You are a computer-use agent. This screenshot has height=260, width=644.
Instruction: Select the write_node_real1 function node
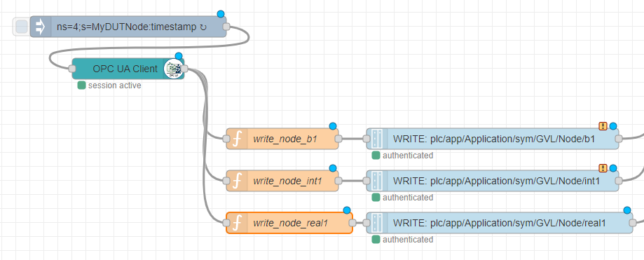point(289,223)
